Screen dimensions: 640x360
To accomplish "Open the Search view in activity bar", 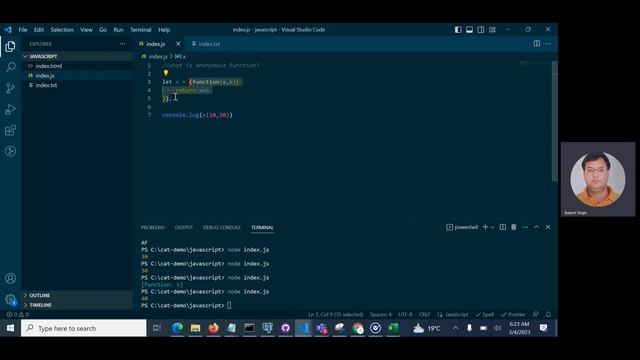I will tap(10, 67).
